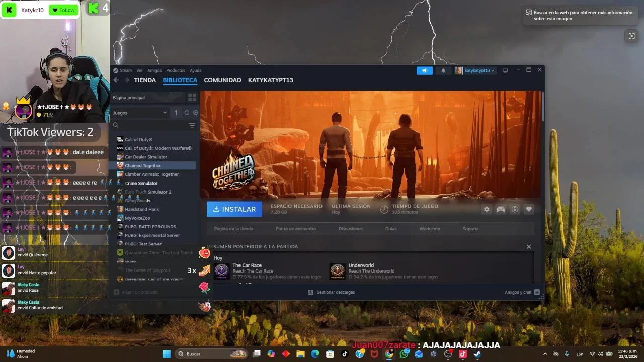
Task: Open WhatsApp from the taskbar
Action: (405, 354)
